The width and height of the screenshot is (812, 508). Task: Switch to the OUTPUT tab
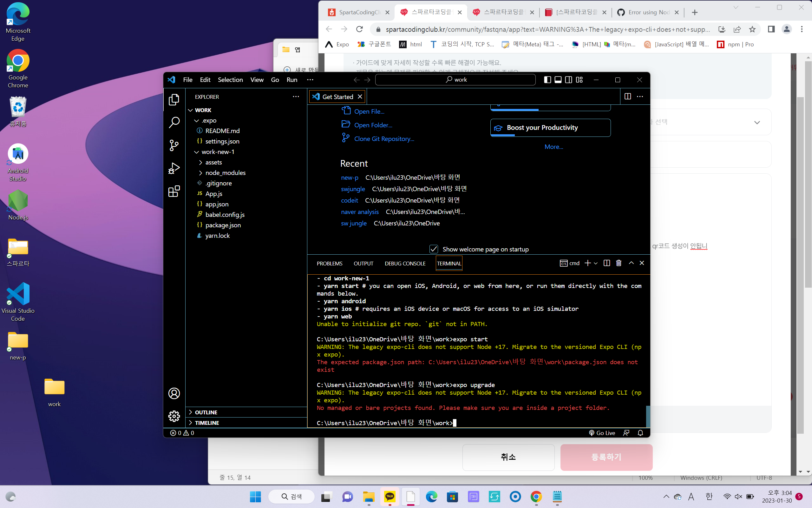[363, 264]
